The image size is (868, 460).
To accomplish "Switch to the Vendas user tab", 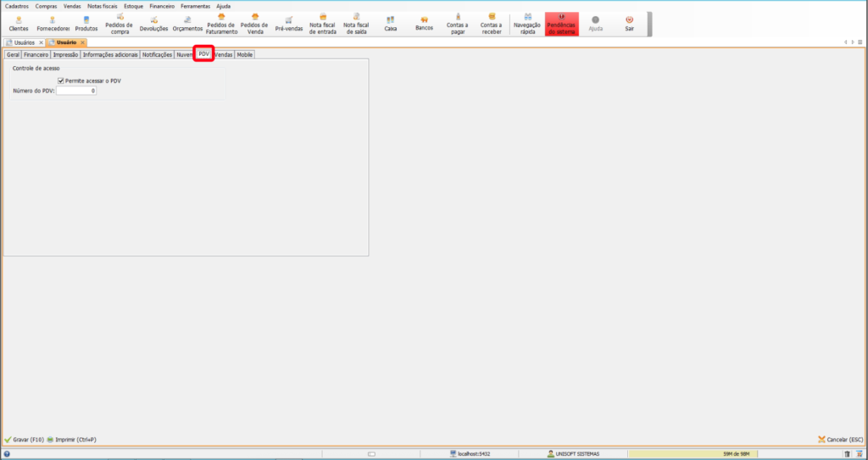I will tap(224, 54).
